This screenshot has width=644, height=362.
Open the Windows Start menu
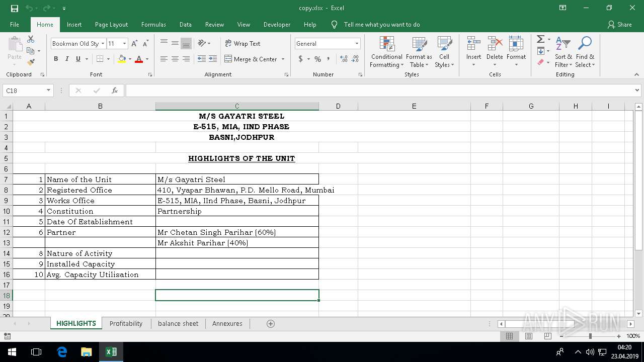click(x=12, y=352)
